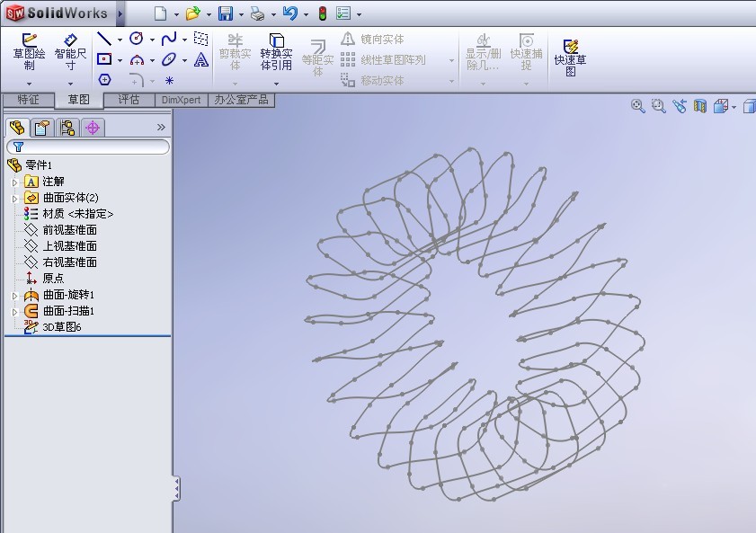756x533 pixels.
Task: Select the Ellipse sketch tool
Action: click(169, 59)
